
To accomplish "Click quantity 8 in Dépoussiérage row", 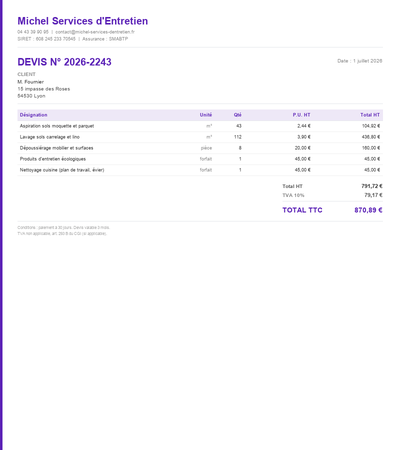I will pyautogui.click(x=240, y=148).
